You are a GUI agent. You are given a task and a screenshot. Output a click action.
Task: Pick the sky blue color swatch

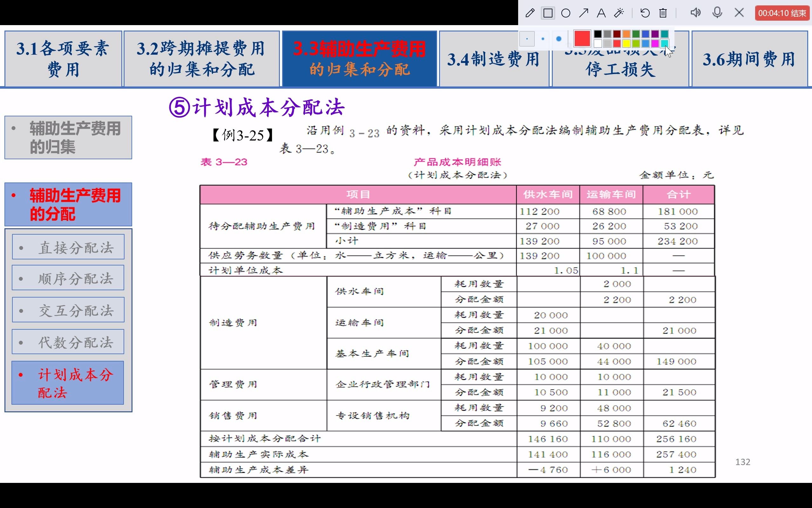[x=645, y=43]
